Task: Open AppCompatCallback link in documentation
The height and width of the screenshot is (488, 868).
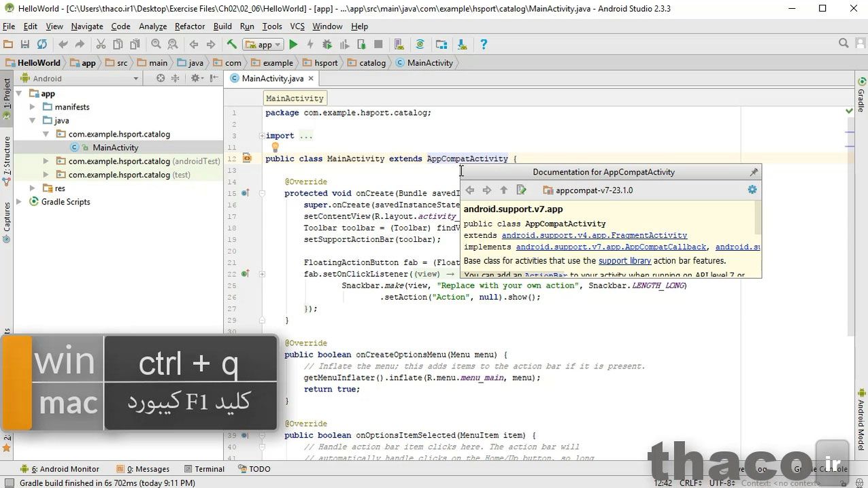Action: coord(612,247)
